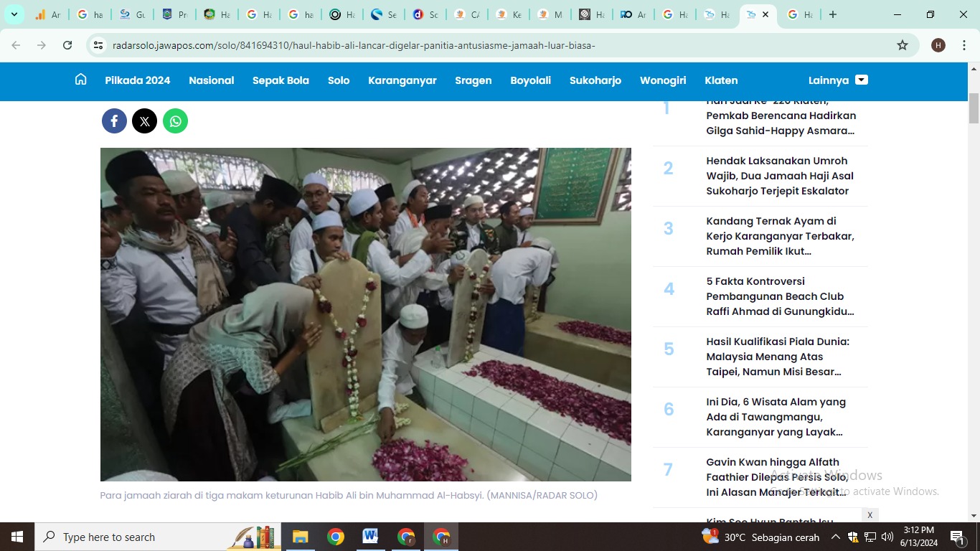
Task: Open File Explorer from the taskbar
Action: (x=299, y=537)
